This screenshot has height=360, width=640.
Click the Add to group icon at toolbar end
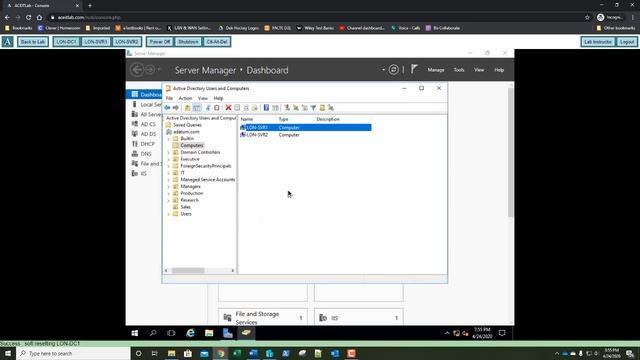pos(331,108)
